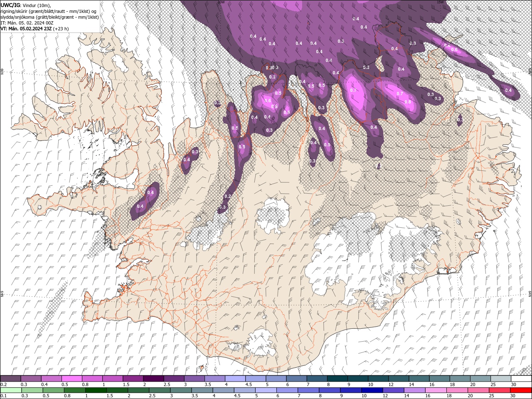532x399 pixels.
Task: Pick the dark teal 8 swatch in purple legend row
Action: click(337, 379)
